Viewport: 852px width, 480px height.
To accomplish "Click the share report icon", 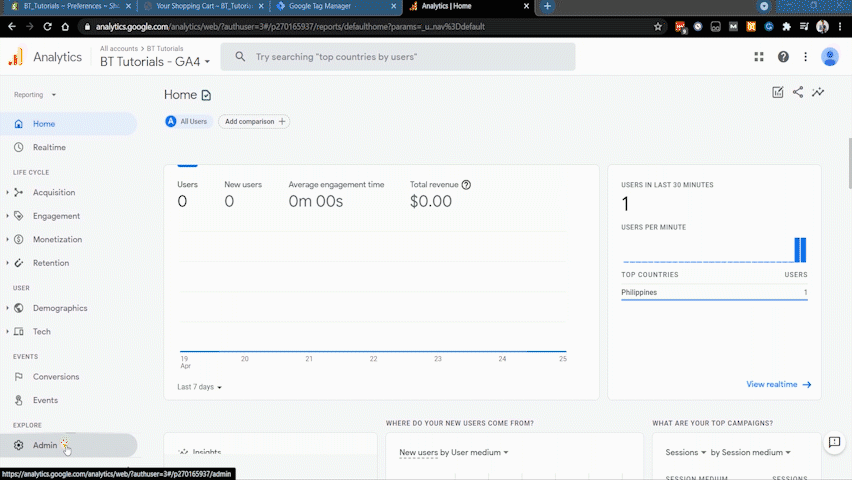I will coord(798,92).
